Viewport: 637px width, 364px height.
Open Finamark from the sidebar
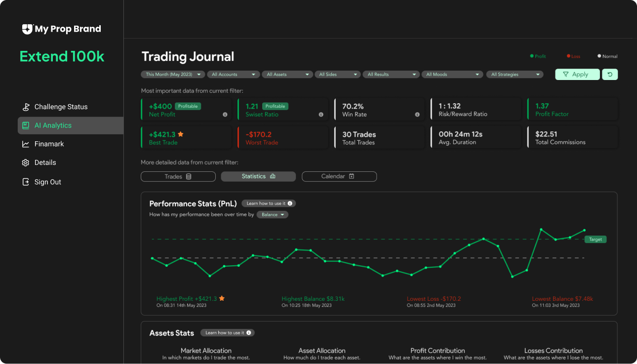coord(49,144)
